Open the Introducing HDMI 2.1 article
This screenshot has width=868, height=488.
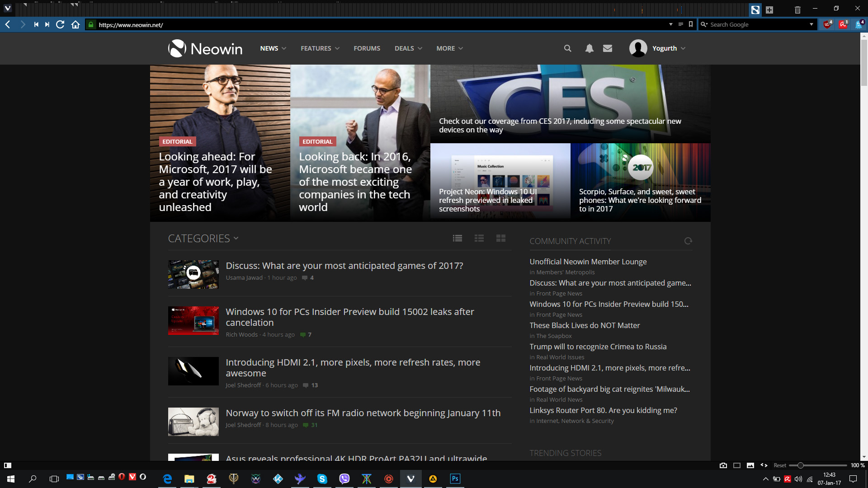click(x=353, y=368)
